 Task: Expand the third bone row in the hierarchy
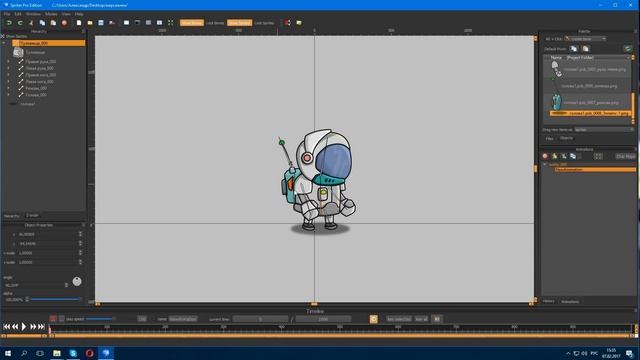tap(8, 75)
